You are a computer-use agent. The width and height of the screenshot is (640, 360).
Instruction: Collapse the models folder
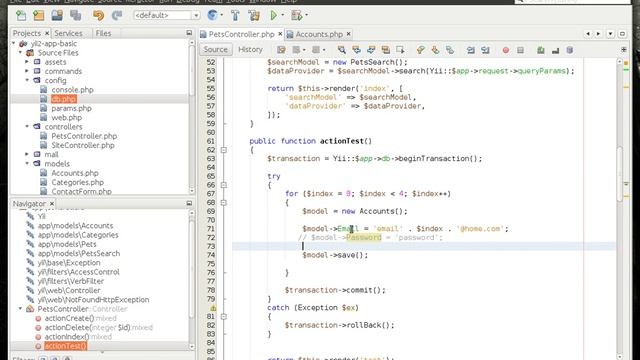pos(27,164)
